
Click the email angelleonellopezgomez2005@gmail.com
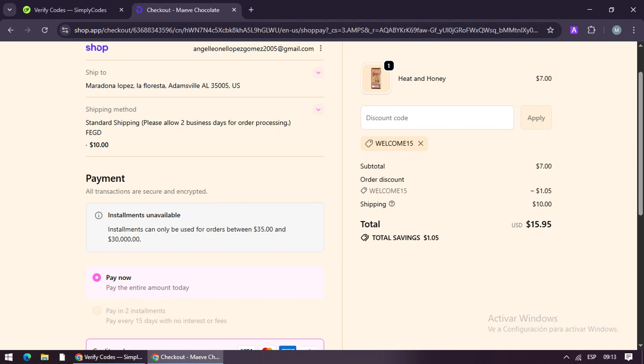point(253,49)
